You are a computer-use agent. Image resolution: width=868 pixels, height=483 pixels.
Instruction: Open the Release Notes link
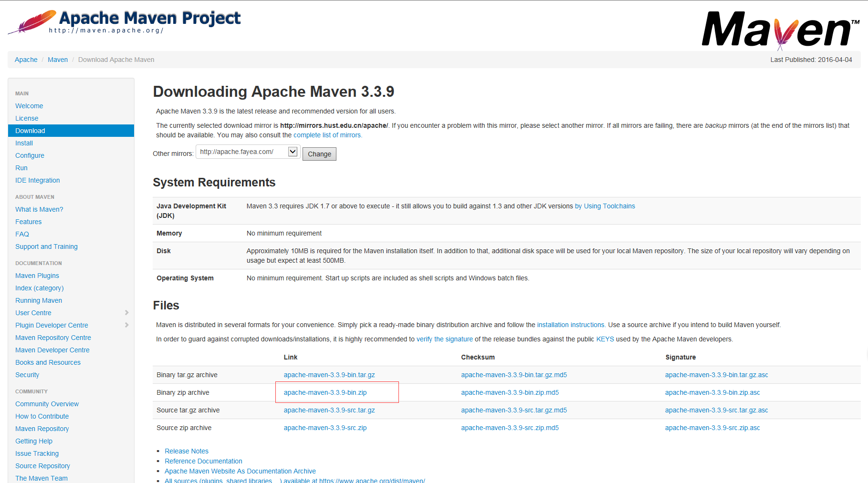click(x=187, y=451)
